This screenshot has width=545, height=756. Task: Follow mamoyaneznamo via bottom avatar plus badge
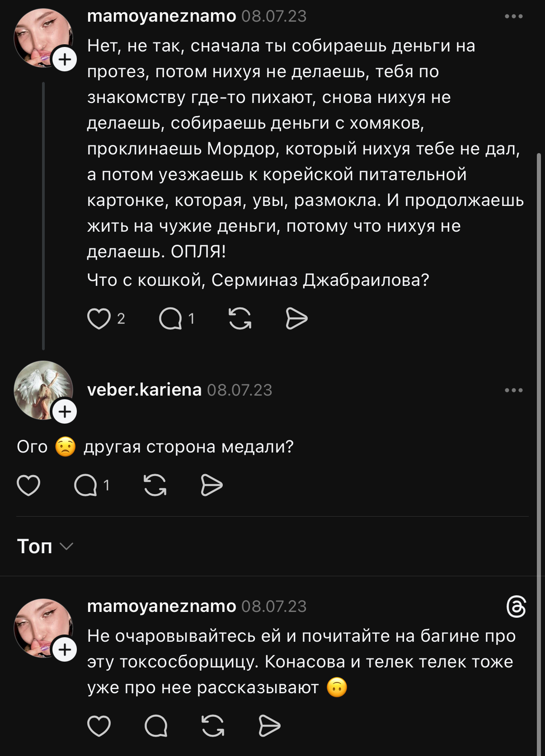[x=65, y=649]
